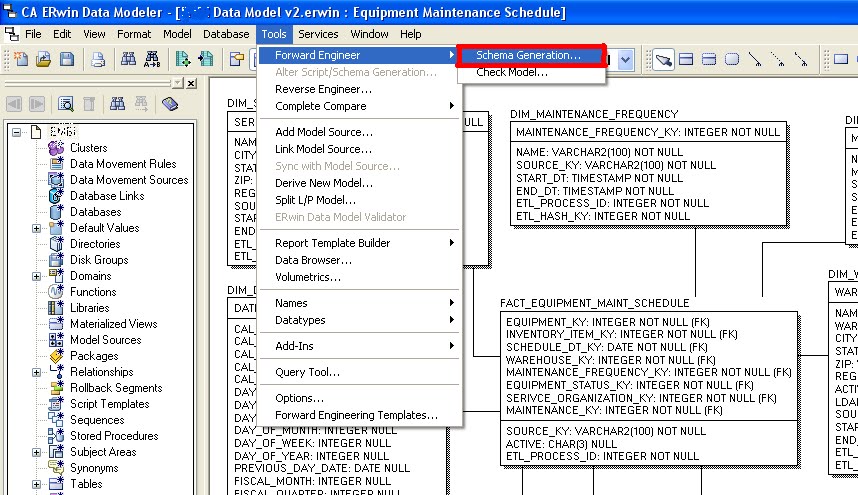Click the Model Explorer help book icon

(170, 104)
